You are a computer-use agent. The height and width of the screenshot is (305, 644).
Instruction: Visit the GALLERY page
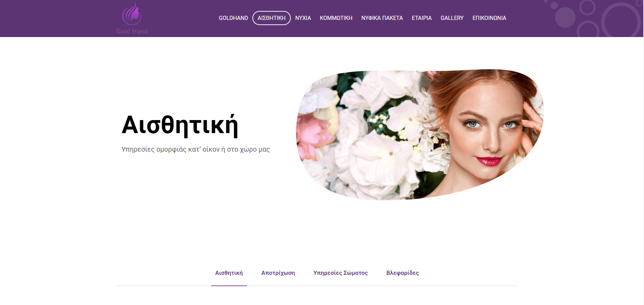452,18
